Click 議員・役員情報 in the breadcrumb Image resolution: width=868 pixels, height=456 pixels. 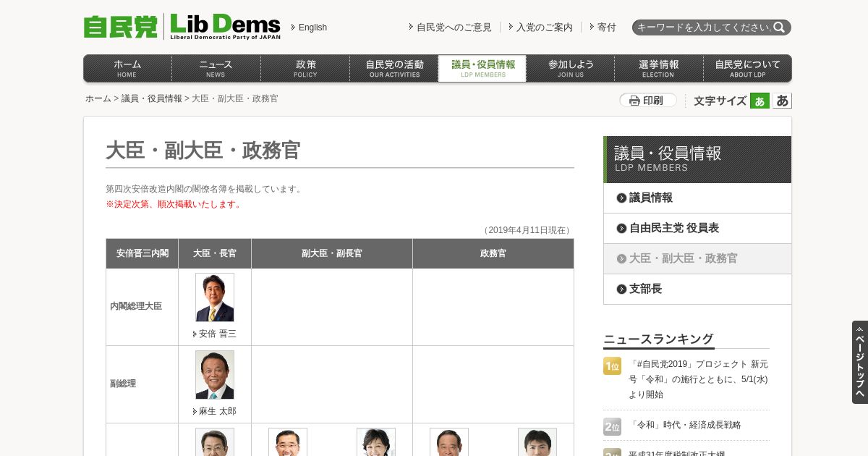point(152,98)
